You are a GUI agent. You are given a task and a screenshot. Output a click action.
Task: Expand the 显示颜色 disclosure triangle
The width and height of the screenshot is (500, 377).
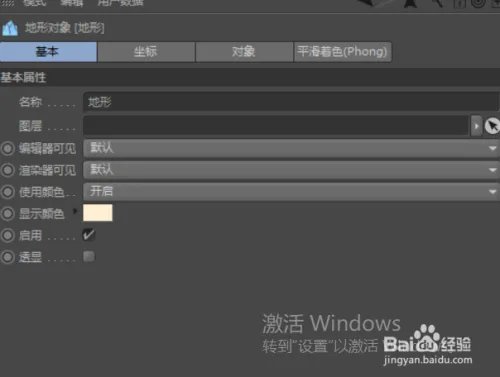[75, 211]
